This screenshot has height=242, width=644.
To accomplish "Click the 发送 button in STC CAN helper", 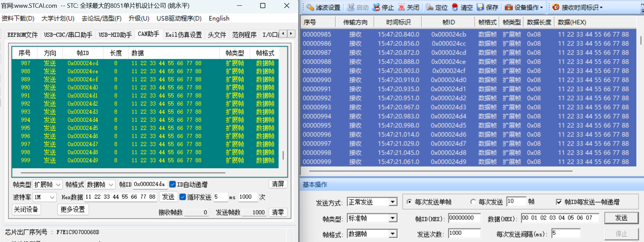I will (168, 197).
